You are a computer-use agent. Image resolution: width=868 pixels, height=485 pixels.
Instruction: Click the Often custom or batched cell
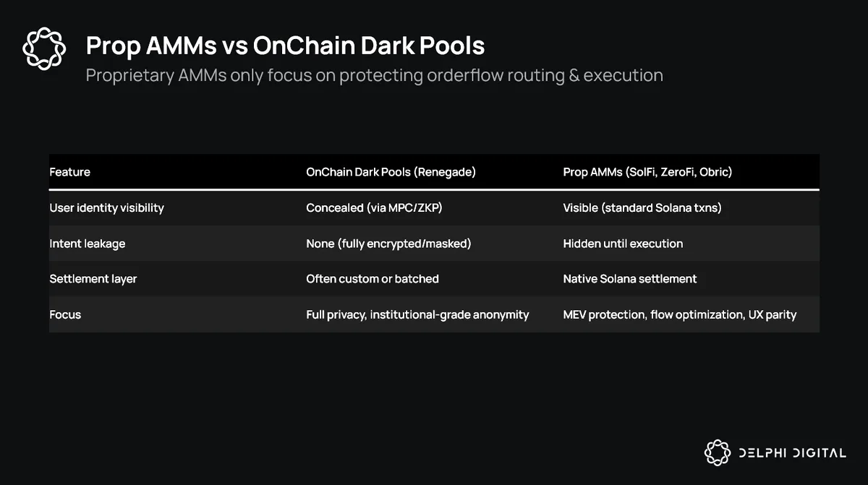373,278
